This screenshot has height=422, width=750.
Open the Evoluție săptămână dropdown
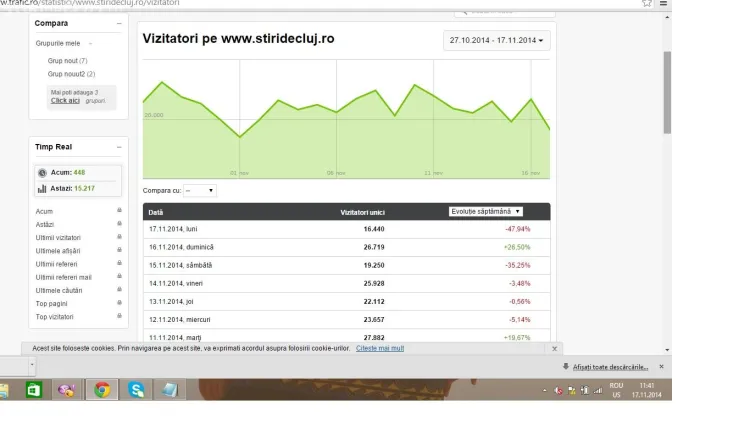486,212
